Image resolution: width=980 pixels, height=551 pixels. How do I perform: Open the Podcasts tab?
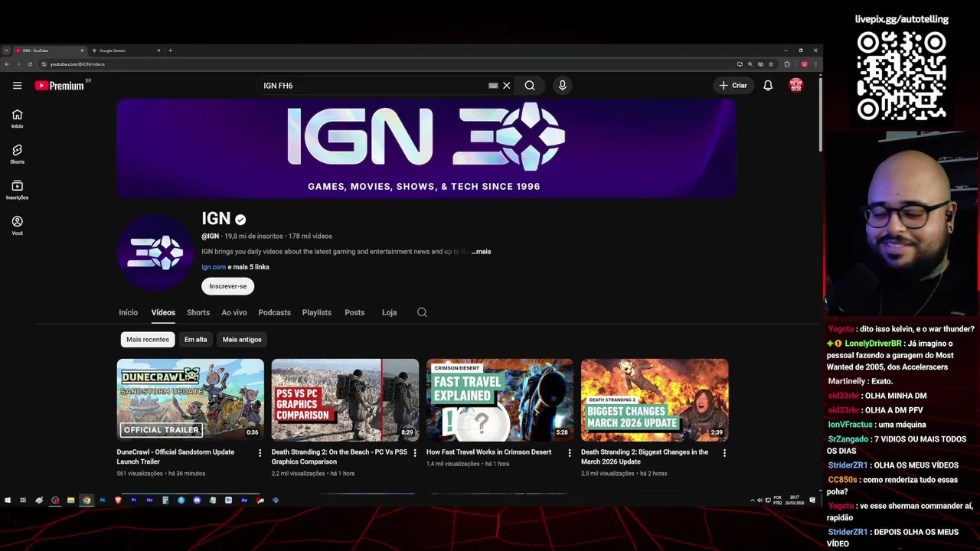(274, 312)
